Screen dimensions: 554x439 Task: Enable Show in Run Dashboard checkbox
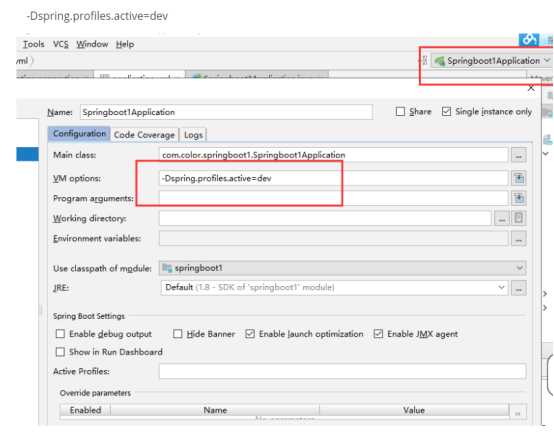click(x=60, y=352)
